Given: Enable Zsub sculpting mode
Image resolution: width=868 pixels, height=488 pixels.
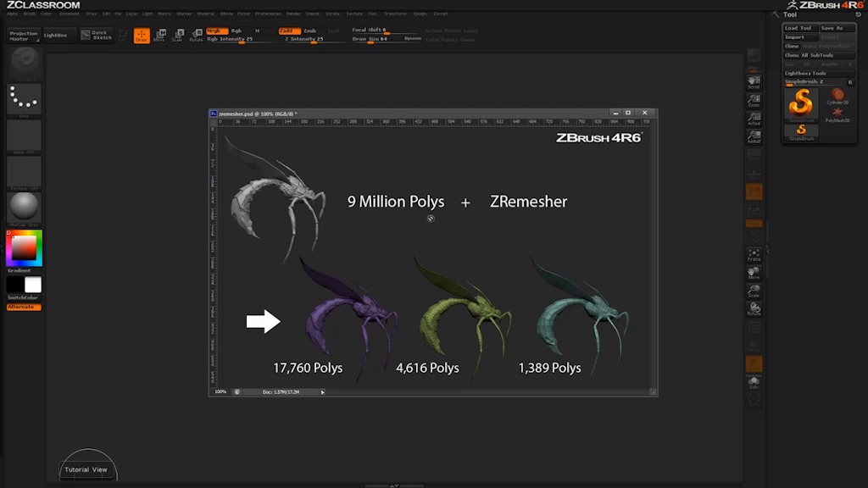Looking at the screenshot, I should 310,30.
